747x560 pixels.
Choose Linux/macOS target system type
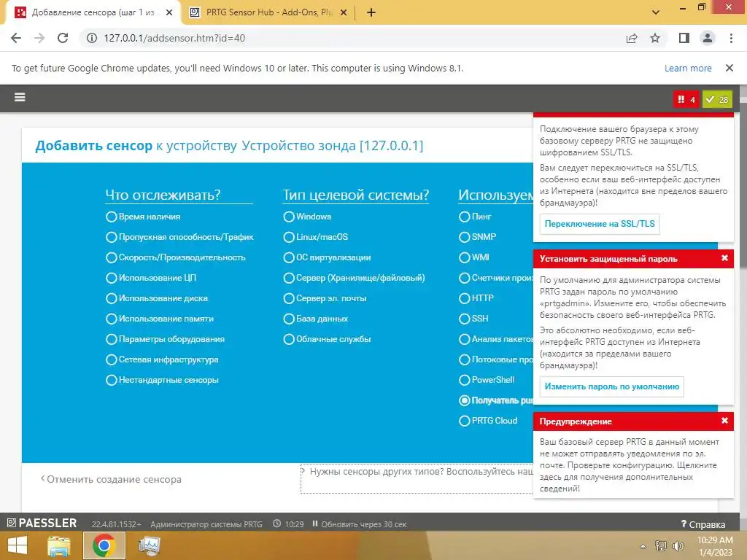[x=289, y=237]
